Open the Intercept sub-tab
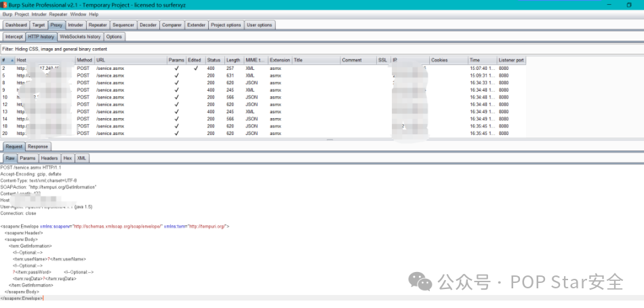Screen dimensions: 644x308 (14, 37)
